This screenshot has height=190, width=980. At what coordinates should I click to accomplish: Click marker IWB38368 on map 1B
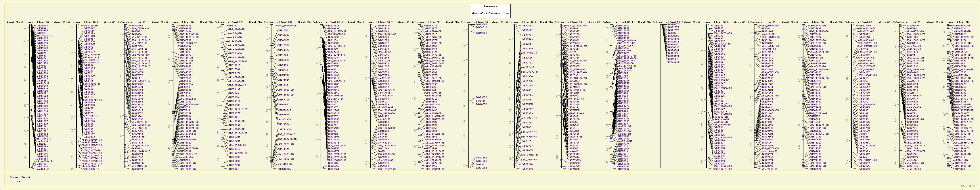137,26
